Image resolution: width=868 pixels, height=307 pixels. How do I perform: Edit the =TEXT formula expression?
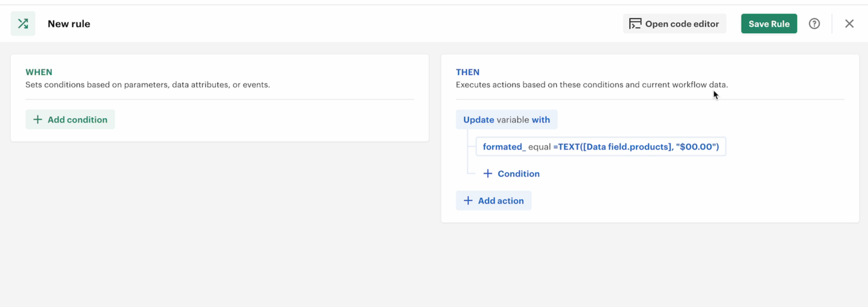pyautogui.click(x=635, y=147)
